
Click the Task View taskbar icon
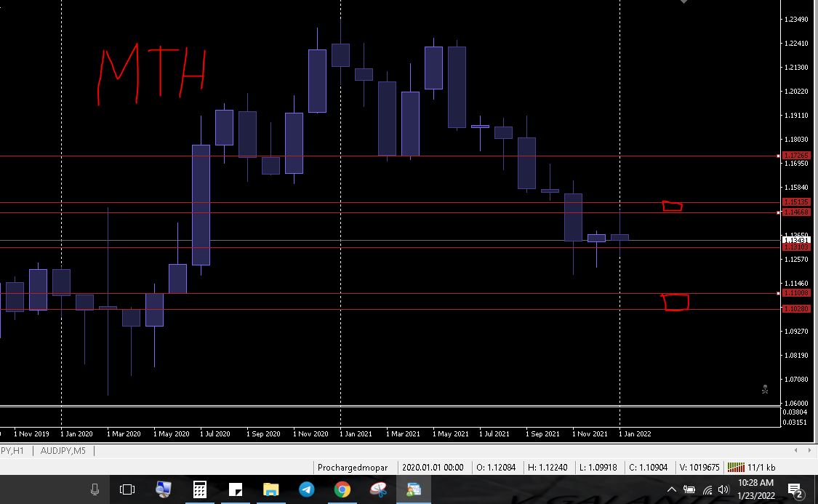[x=127, y=489]
